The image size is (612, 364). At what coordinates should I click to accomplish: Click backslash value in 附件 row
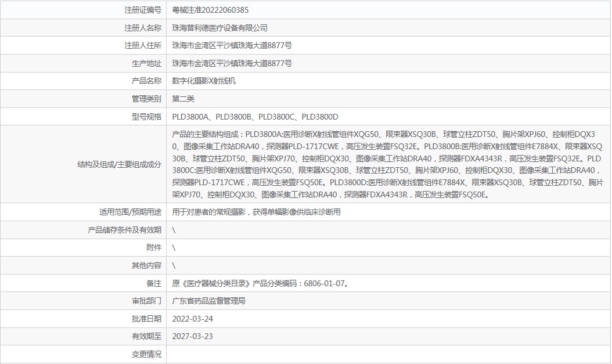[x=174, y=248]
